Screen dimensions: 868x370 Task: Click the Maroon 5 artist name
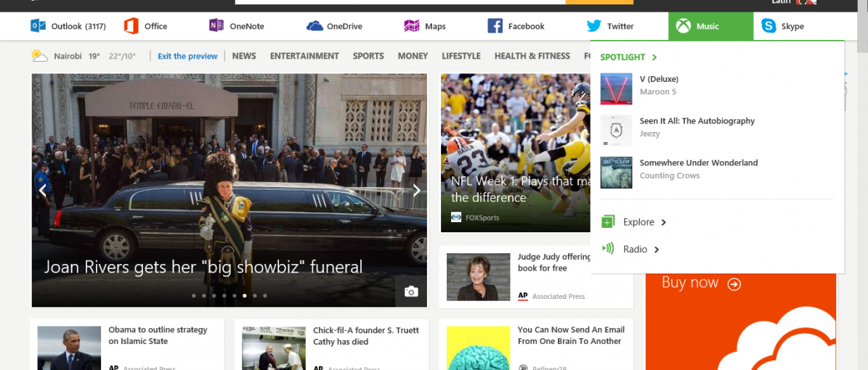[658, 92]
